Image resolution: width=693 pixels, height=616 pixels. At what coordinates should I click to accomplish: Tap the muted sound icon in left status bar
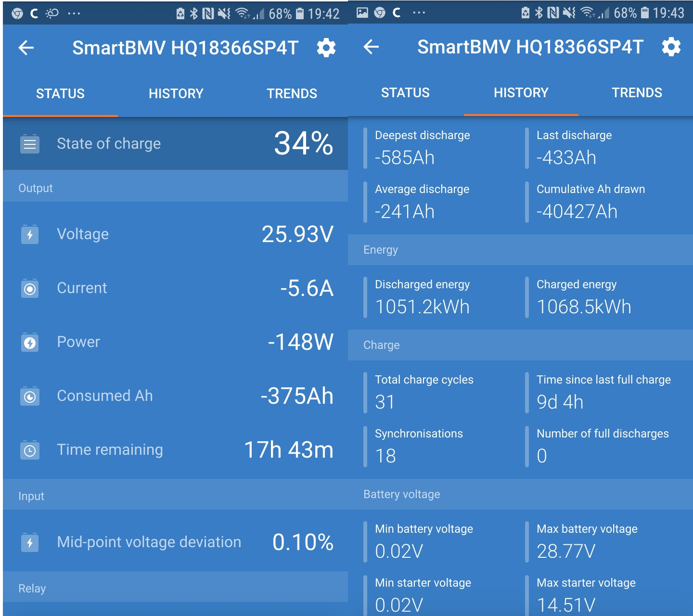224,13
